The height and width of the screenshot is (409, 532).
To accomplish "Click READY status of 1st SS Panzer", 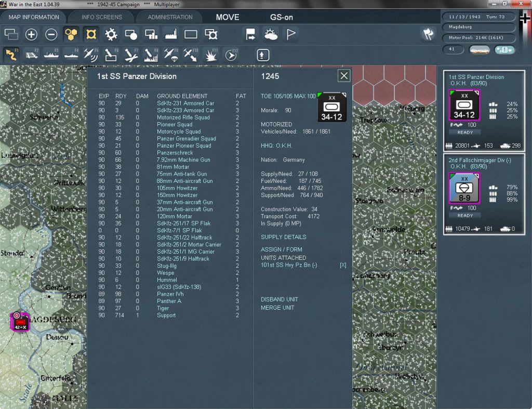I will (x=465, y=133).
